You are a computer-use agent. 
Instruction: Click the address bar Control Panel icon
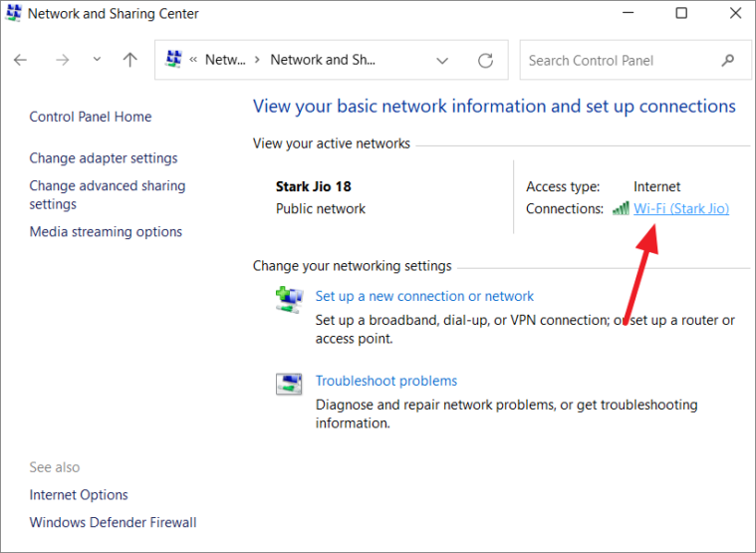point(173,59)
